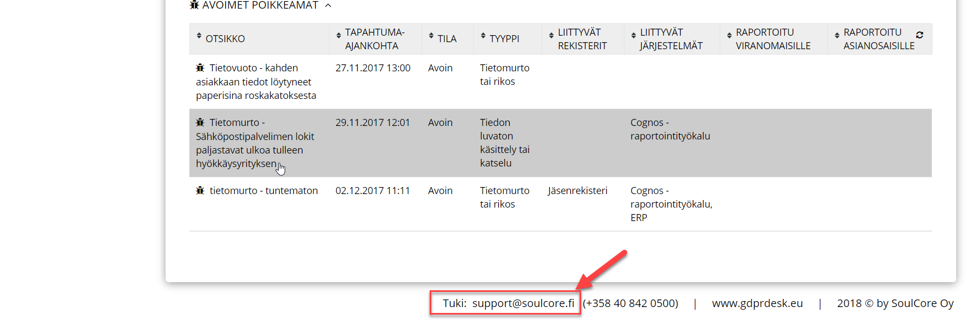Click refresh icon in table header
The width and height of the screenshot is (980, 320).
coord(919,35)
